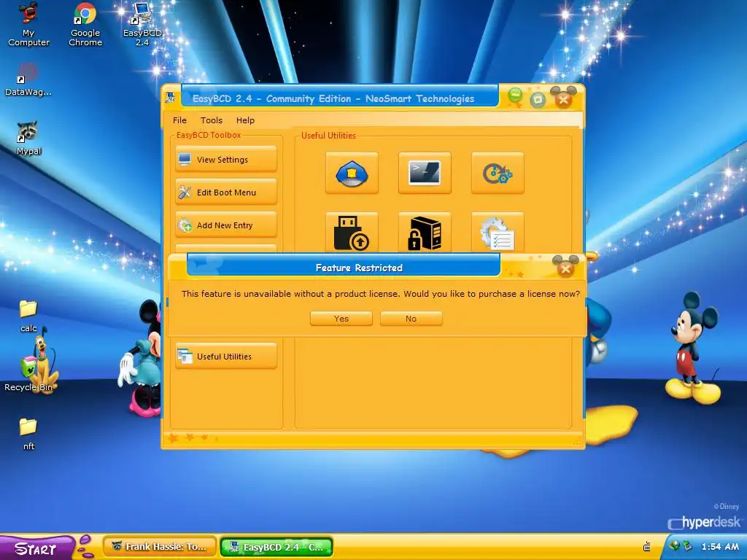Open the gear checklist utility icon
The image size is (747, 560).
pos(498,233)
